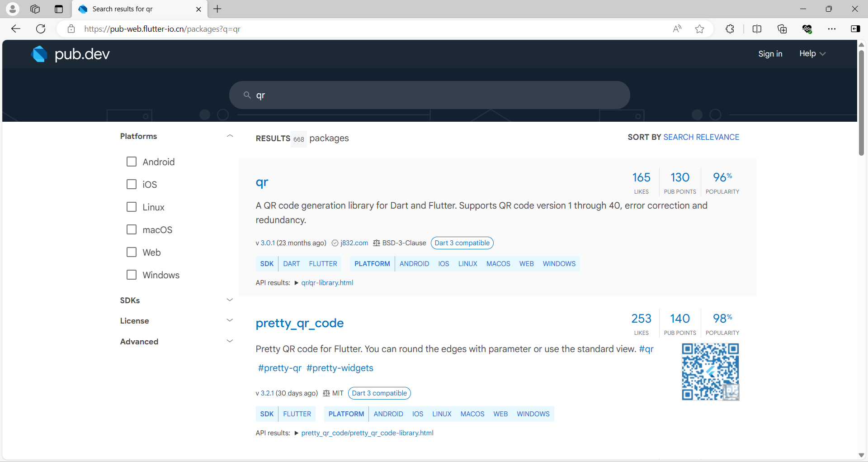This screenshot has height=462, width=868.
Task: Open version 3.2.1 link of pretty_qr_code
Action: tap(267, 393)
